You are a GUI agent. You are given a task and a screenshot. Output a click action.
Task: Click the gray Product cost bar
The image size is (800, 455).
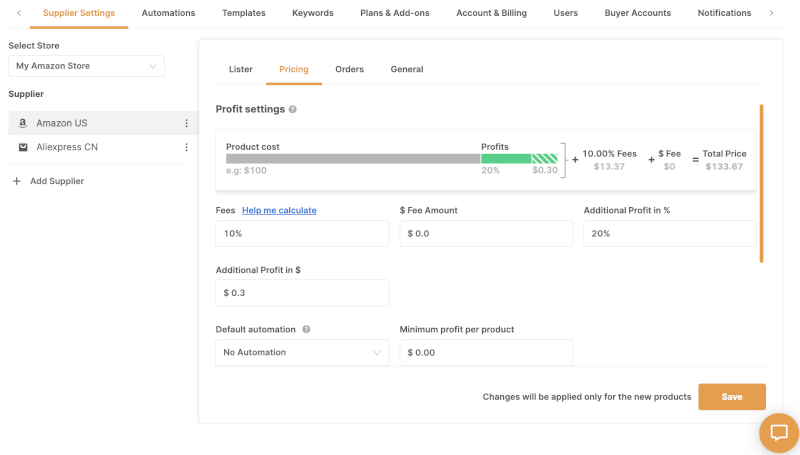(353, 159)
